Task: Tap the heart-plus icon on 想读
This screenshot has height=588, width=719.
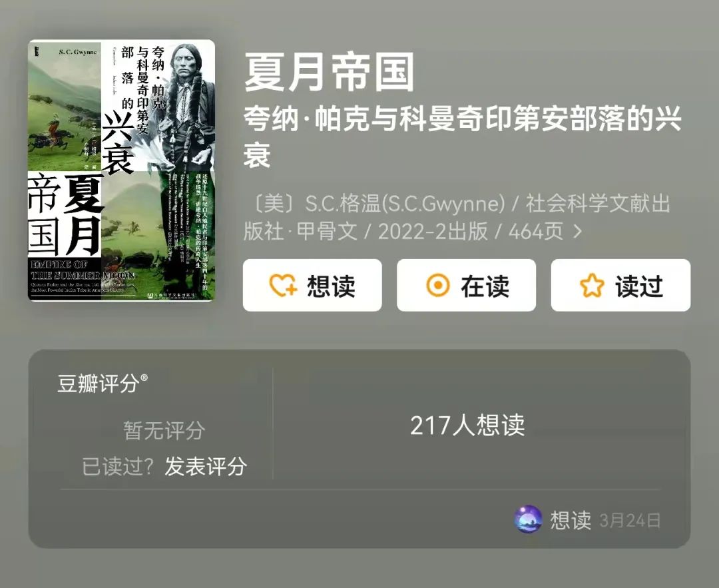Action: 283,285
